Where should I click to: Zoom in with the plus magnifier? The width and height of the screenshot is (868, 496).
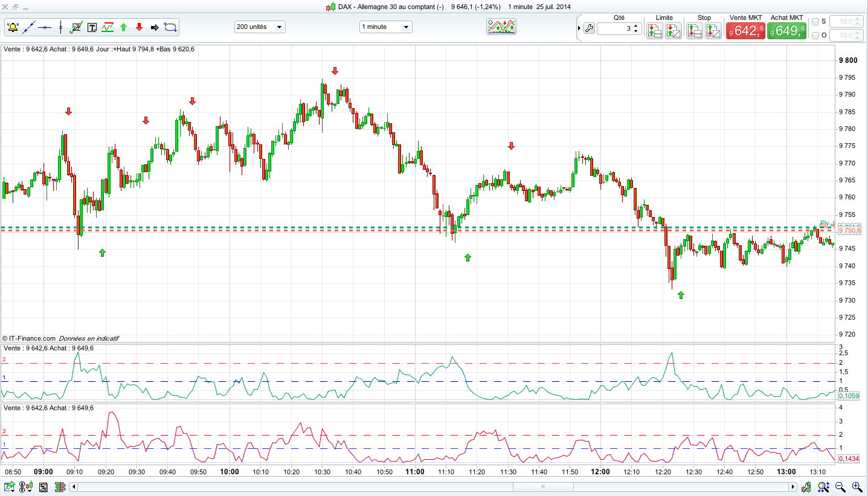857,486
